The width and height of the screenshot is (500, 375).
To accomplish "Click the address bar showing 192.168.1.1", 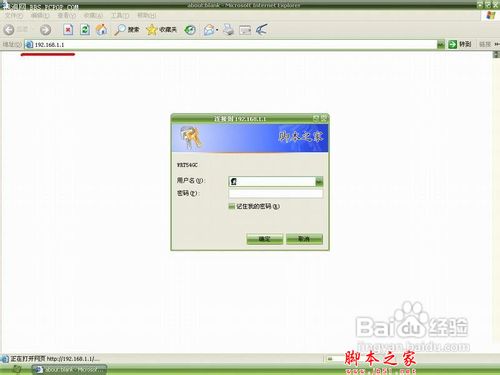I will [x=231, y=44].
